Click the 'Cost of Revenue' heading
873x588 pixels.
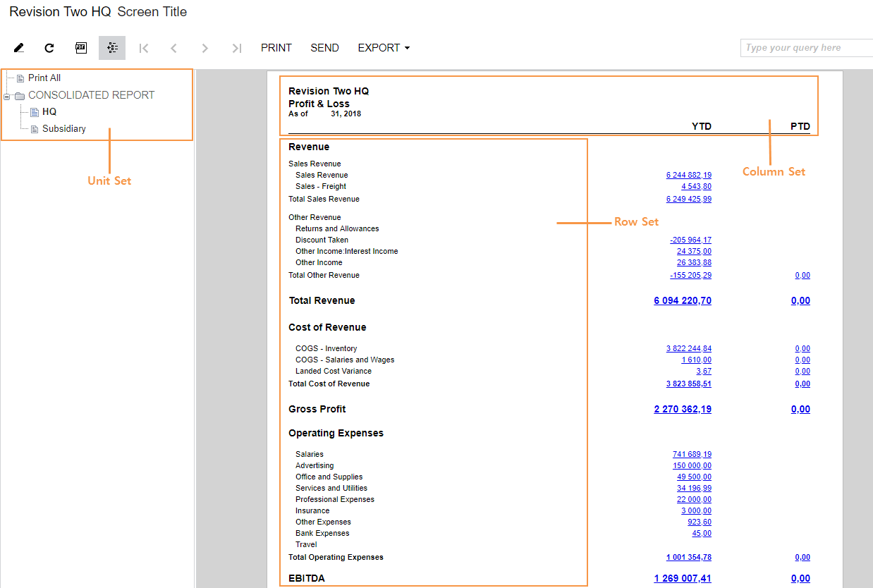[x=327, y=327]
